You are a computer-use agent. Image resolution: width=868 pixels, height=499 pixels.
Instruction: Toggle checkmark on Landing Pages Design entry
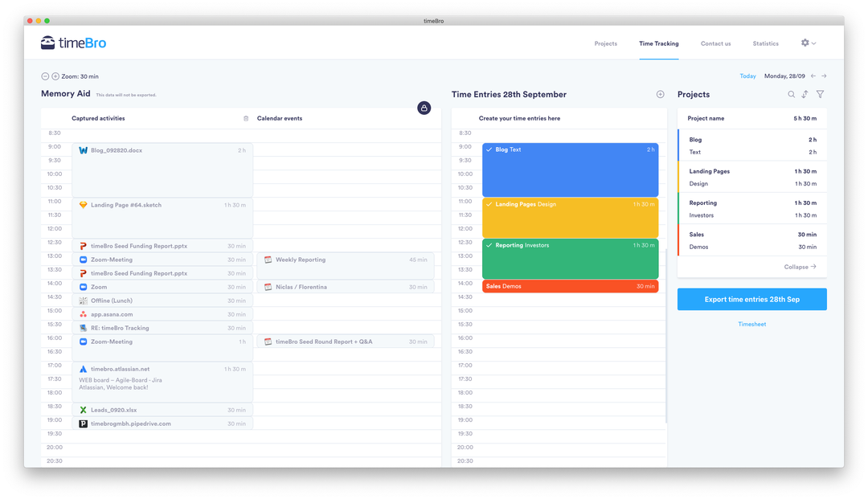pyautogui.click(x=489, y=204)
